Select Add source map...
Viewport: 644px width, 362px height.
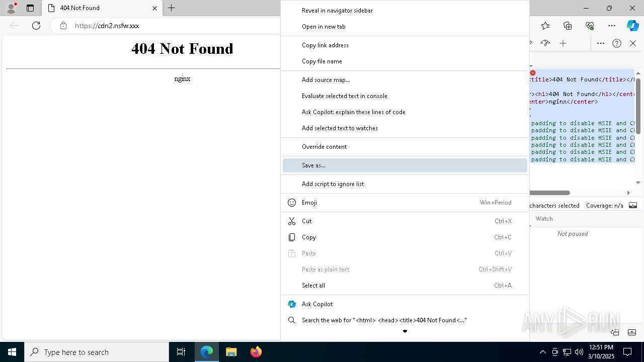coord(405,79)
